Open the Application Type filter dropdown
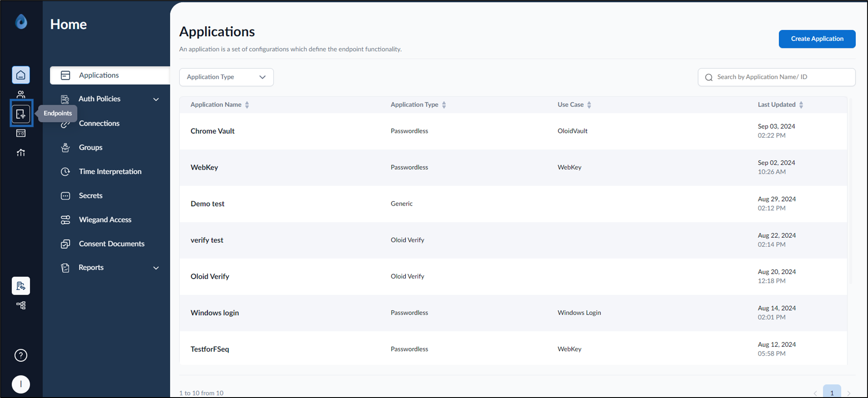This screenshot has height=398, width=868. pos(227,77)
